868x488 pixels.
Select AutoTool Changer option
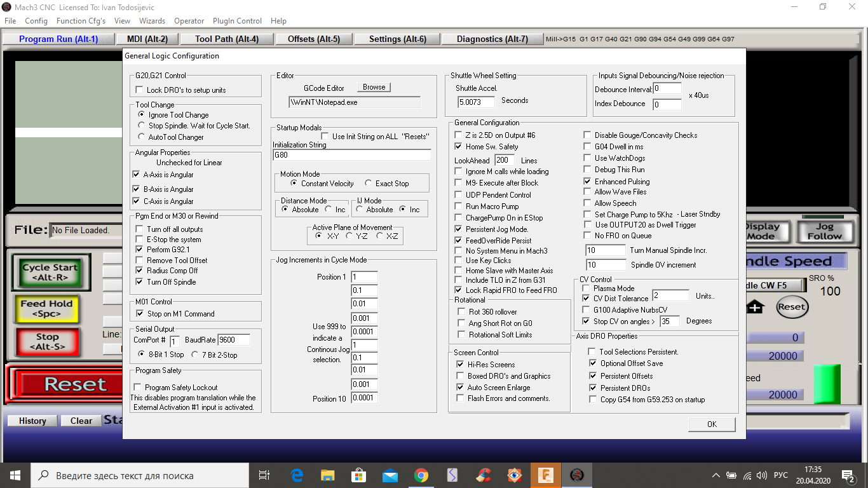click(x=142, y=137)
